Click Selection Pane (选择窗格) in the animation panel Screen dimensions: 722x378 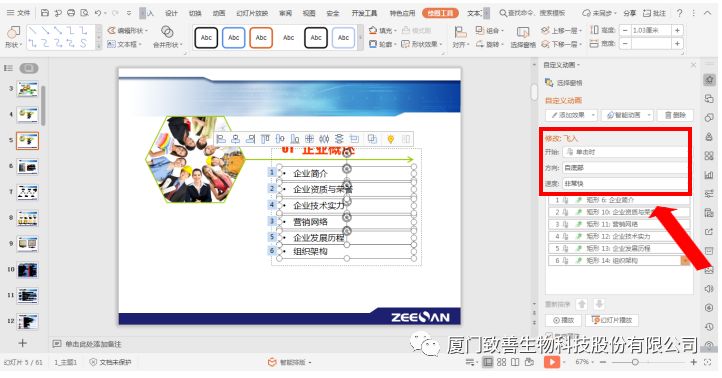[x=564, y=83]
